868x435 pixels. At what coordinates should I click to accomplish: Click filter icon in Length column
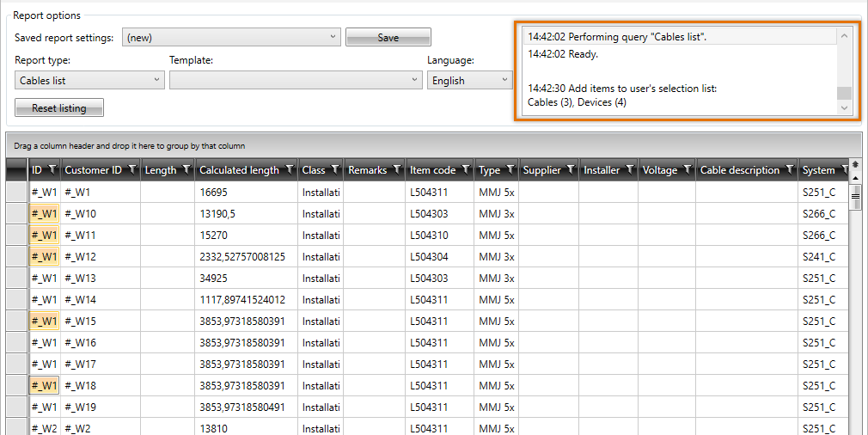click(x=186, y=170)
